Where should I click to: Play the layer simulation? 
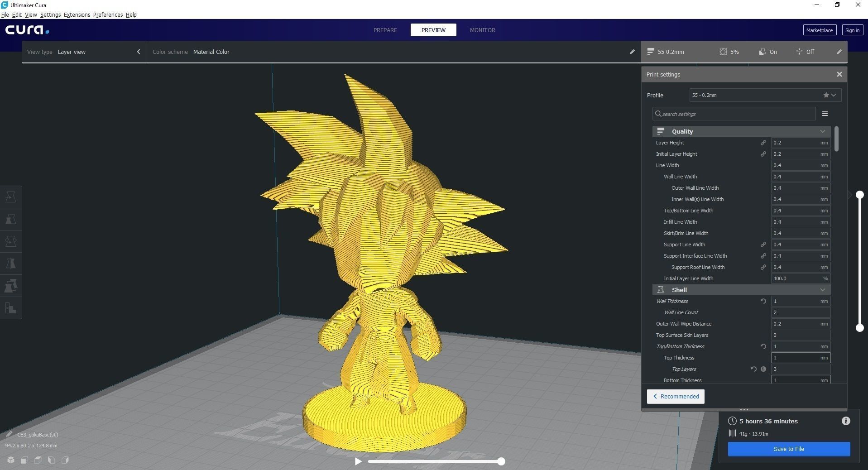click(358, 461)
